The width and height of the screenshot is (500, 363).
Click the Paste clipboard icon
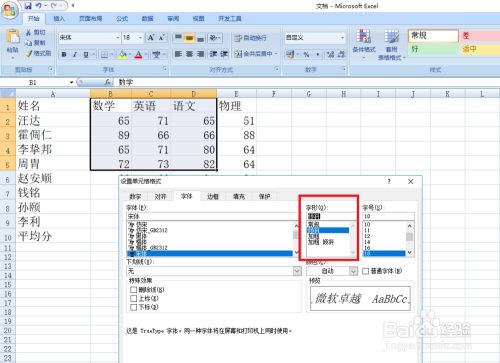(x=13, y=37)
